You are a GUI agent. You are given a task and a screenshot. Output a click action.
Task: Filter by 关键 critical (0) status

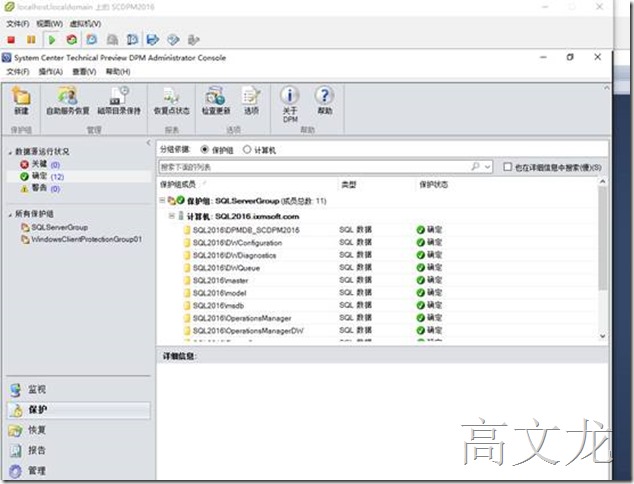tap(40, 164)
